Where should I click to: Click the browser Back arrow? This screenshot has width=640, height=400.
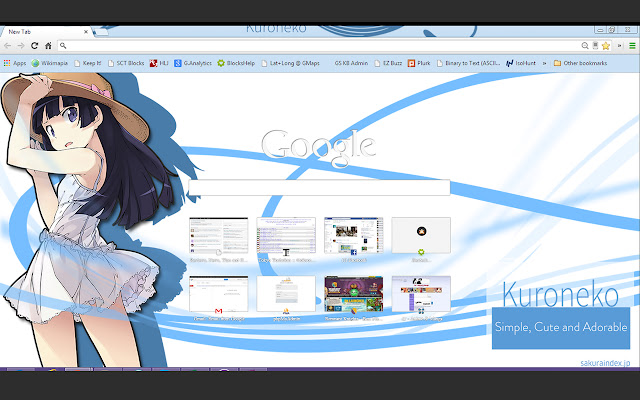7,46
